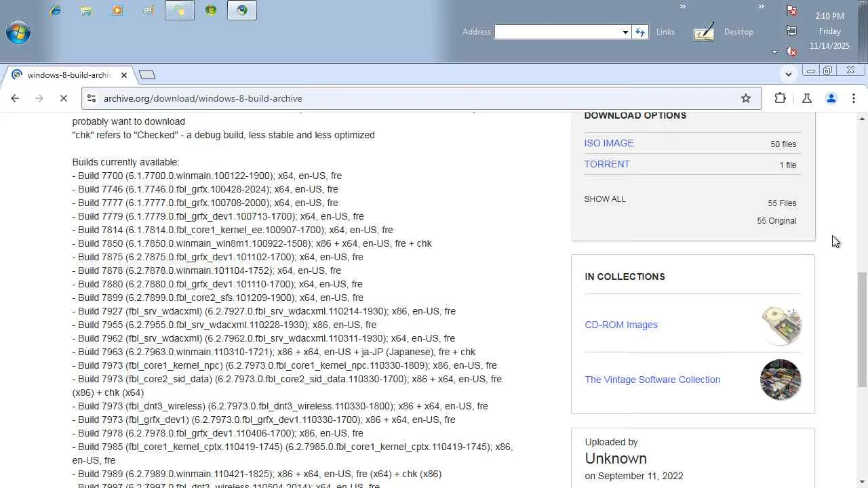This screenshot has width=868, height=488.
Task: Click the 'IN COLLECTIONS' heading
Action: (x=625, y=277)
